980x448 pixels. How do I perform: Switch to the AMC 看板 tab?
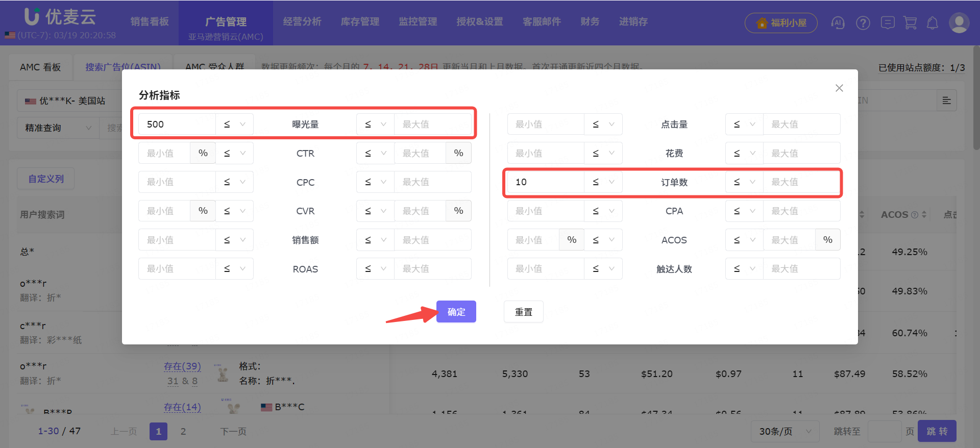(x=40, y=67)
